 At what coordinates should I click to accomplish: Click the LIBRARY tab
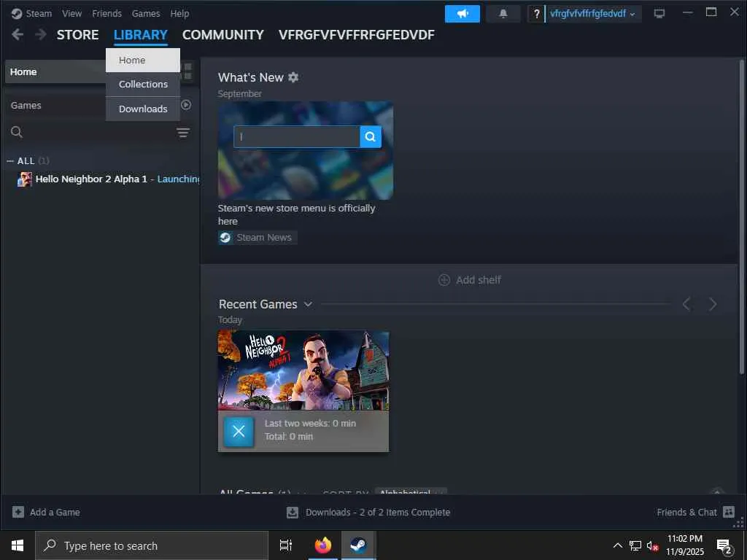[141, 35]
